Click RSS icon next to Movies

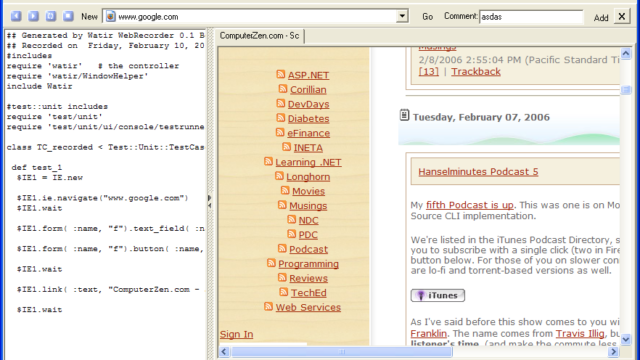pos(285,190)
